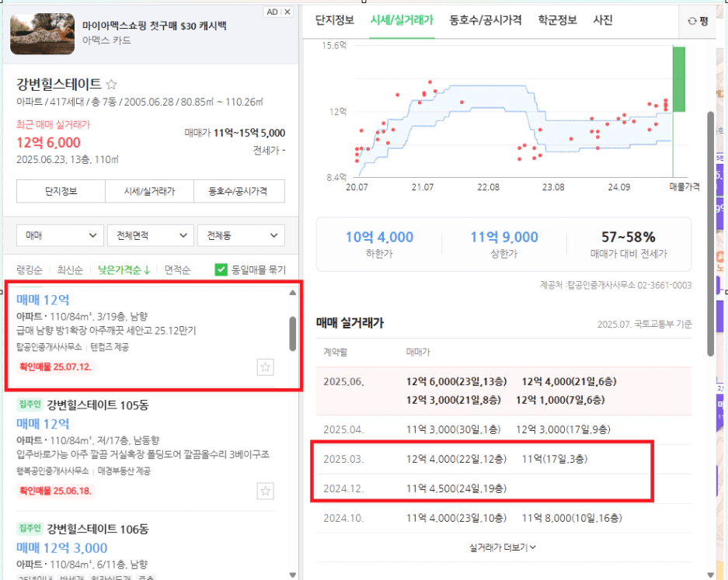
Task: Sort listings by 최신순
Action: coord(70,270)
